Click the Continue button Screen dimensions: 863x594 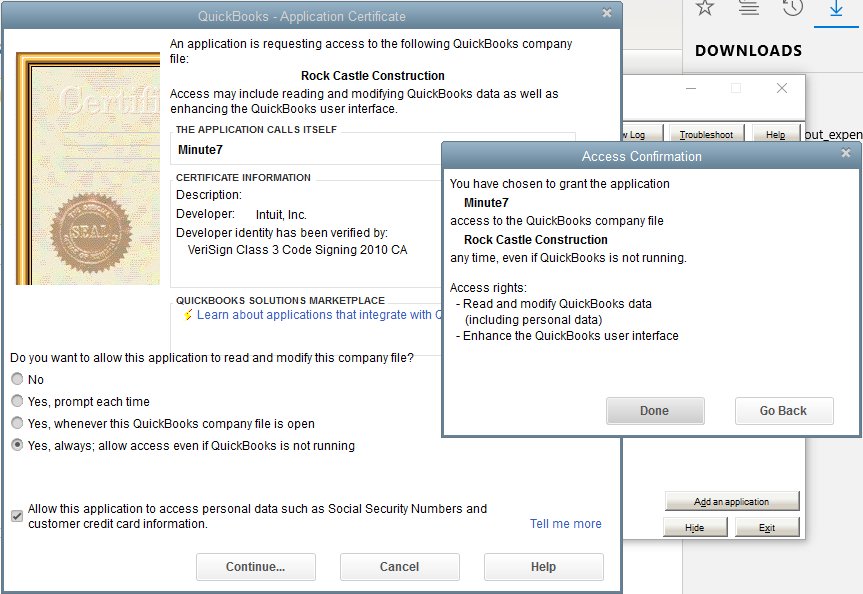click(255, 566)
